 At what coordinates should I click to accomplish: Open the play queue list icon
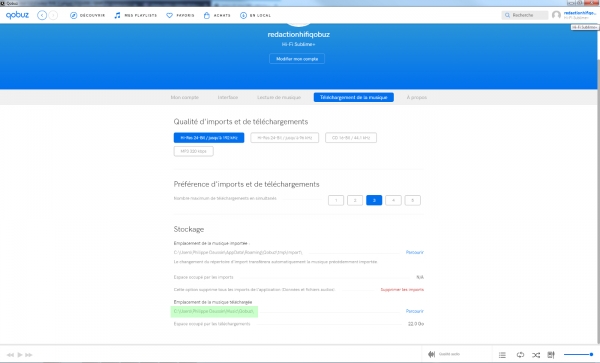[x=502, y=355]
